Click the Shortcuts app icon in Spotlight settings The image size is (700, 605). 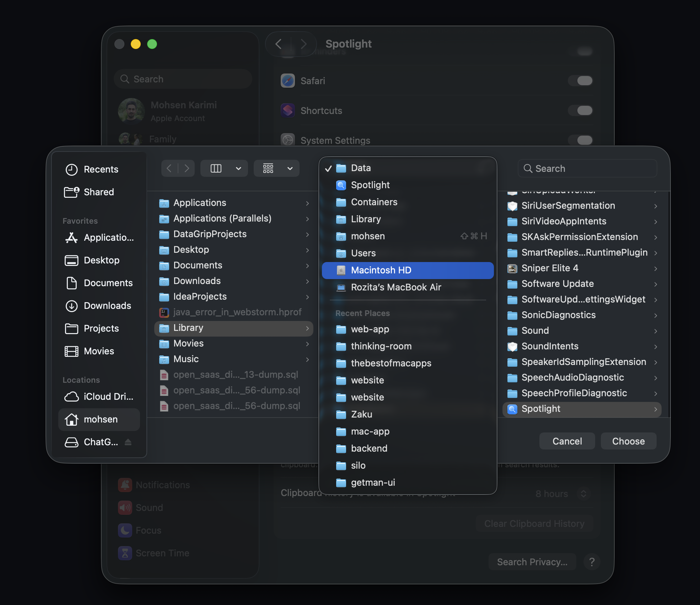click(x=288, y=110)
